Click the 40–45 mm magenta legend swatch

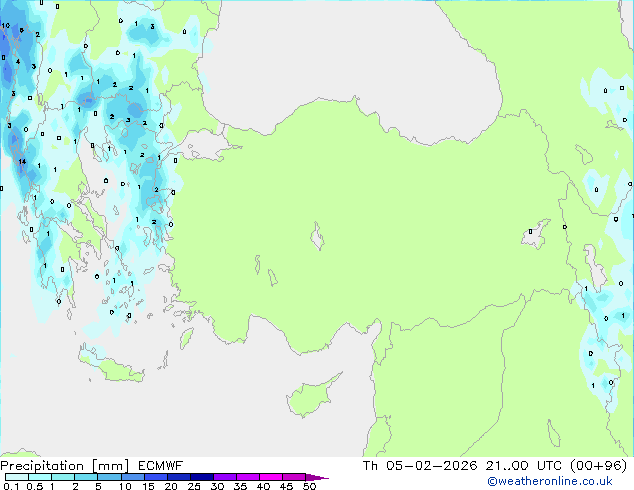coord(271,477)
